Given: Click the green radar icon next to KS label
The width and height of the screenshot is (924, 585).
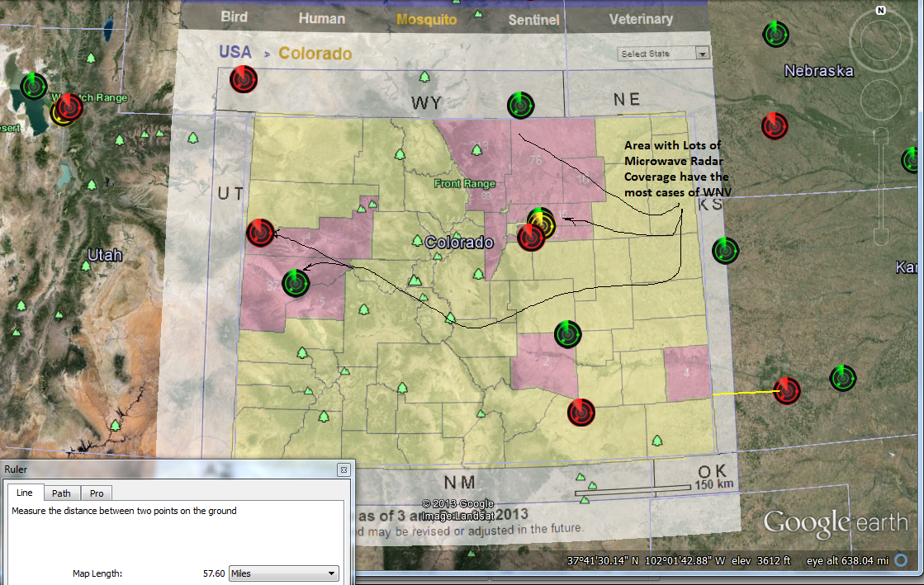Looking at the screenshot, I should (x=725, y=250).
